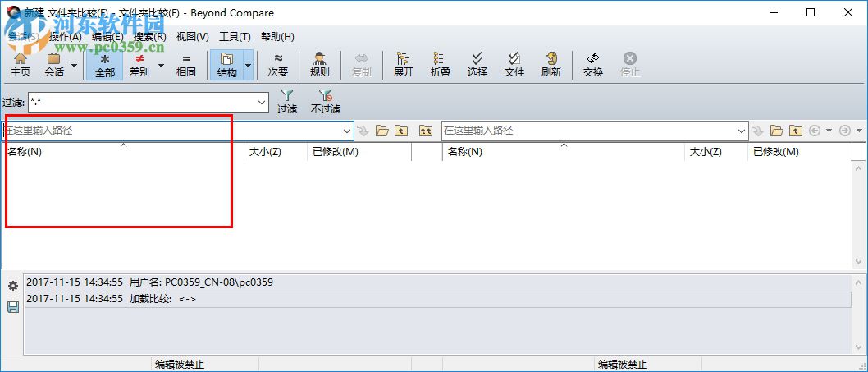Image resolution: width=868 pixels, height=372 pixels.
Task: Click the right pane parent-folder icon
Action: tap(796, 131)
